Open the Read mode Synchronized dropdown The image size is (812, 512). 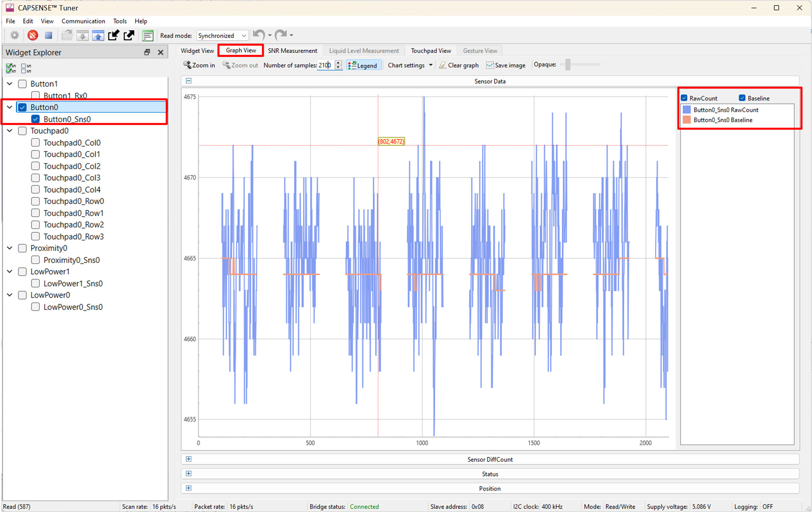coord(222,35)
